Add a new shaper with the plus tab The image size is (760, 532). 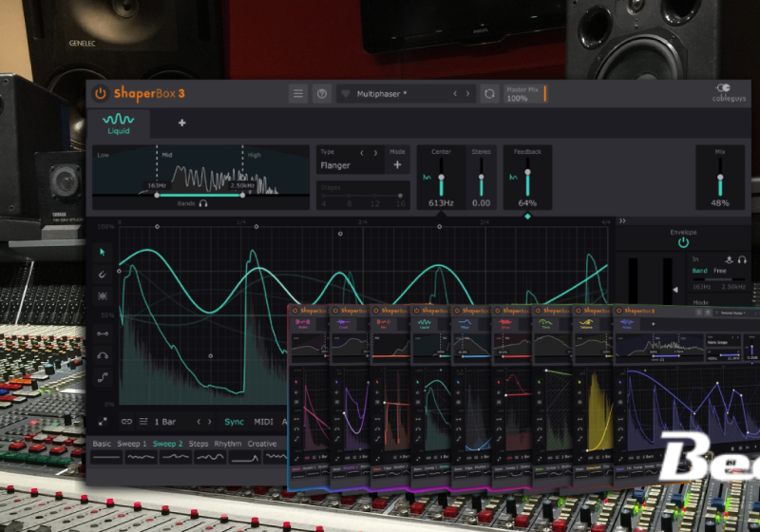point(181,123)
